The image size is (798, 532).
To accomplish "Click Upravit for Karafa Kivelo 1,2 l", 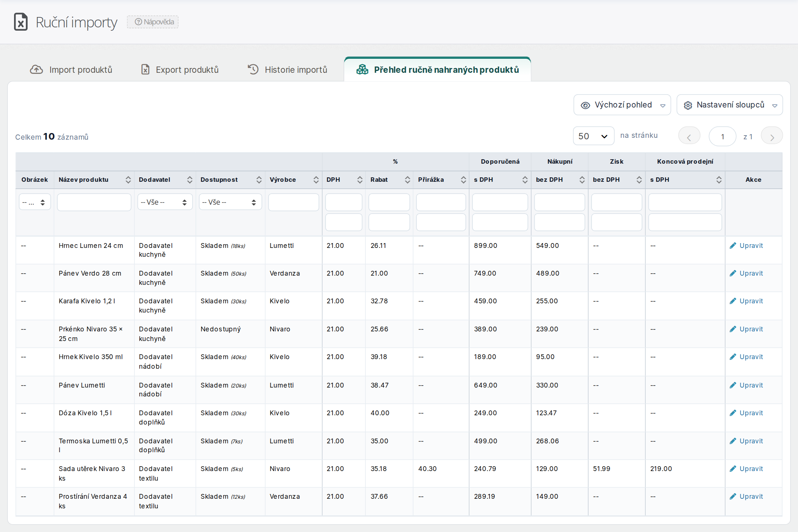I will 746,301.
